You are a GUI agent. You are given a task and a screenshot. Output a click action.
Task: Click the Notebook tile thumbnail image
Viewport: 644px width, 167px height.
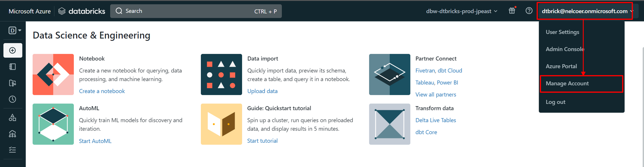(x=53, y=74)
